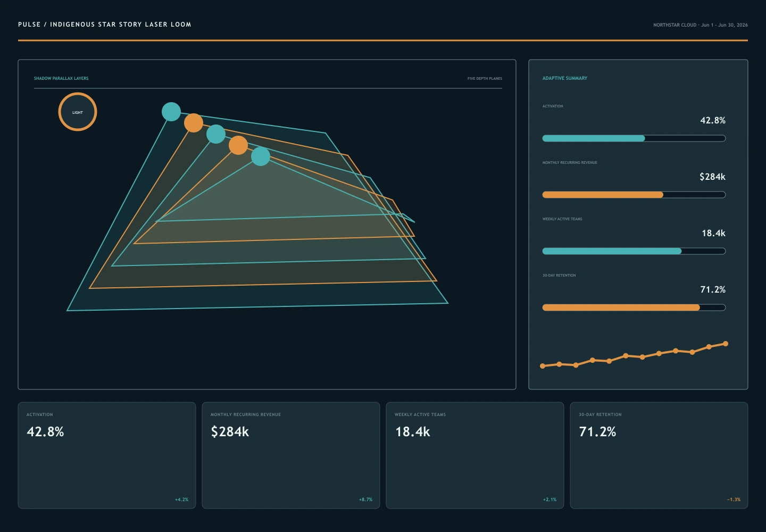Open the 18.4k value in the bottom teams card
Screen dimensions: 766x532
coord(412,432)
